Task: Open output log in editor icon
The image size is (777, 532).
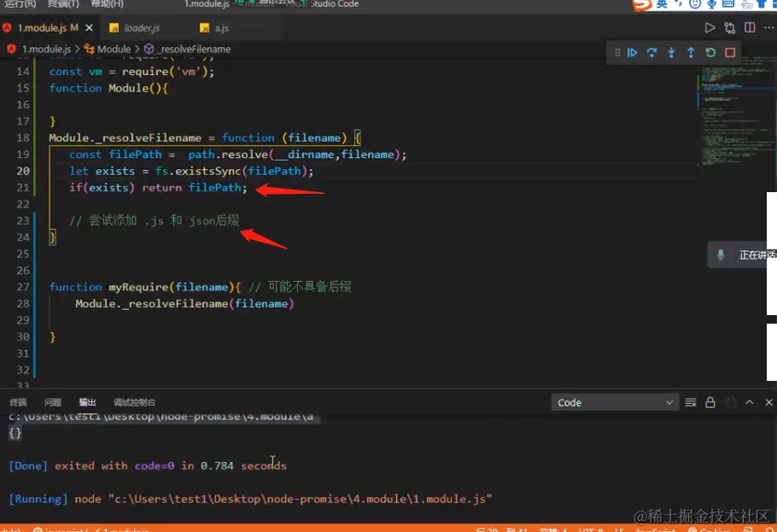Action: pyautogui.click(x=731, y=402)
